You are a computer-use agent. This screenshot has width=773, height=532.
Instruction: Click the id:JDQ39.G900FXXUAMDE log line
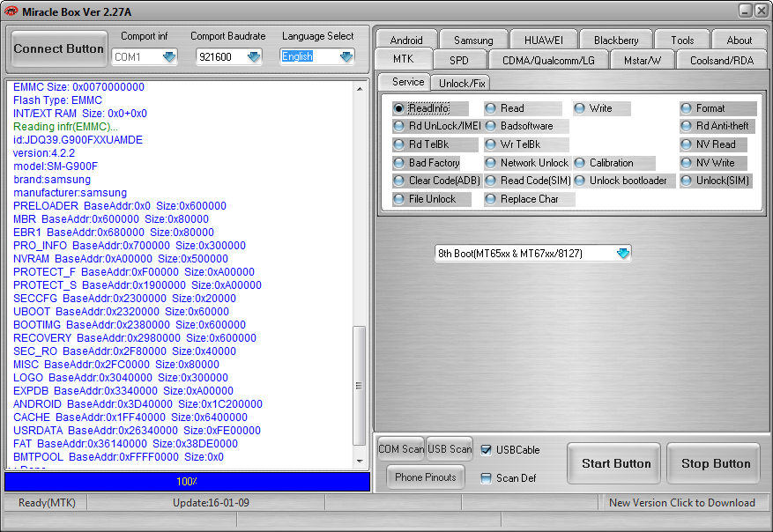78,140
